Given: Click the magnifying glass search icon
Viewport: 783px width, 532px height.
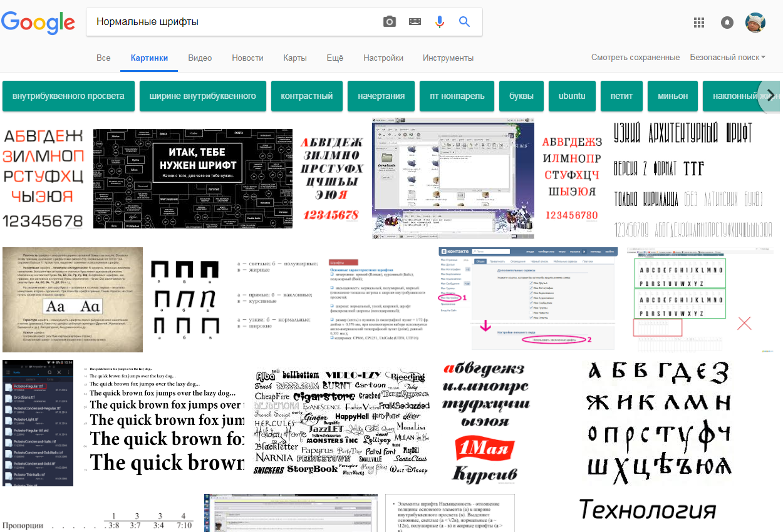Looking at the screenshot, I should [464, 21].
